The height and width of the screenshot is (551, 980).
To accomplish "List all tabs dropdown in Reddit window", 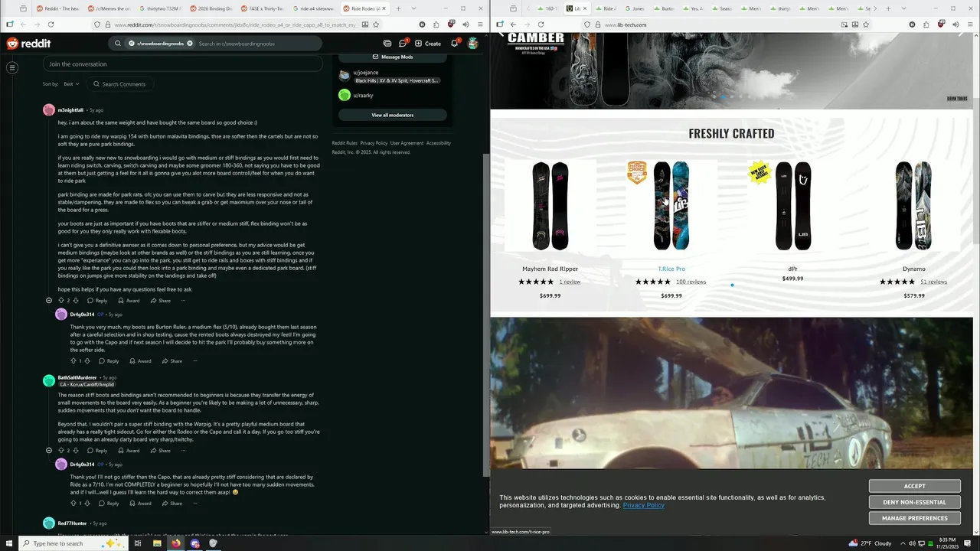I will 413,8.
